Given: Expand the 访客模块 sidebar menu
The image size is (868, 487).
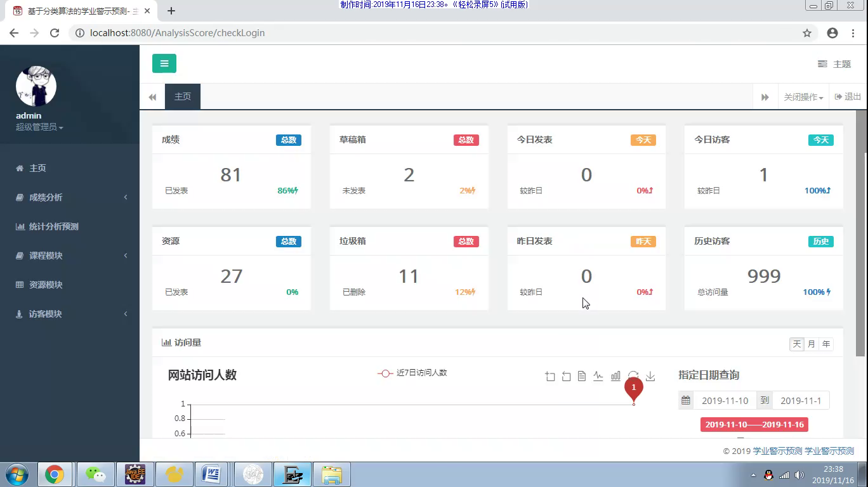Looking at the screenshot, I should (x=70, y=314).
